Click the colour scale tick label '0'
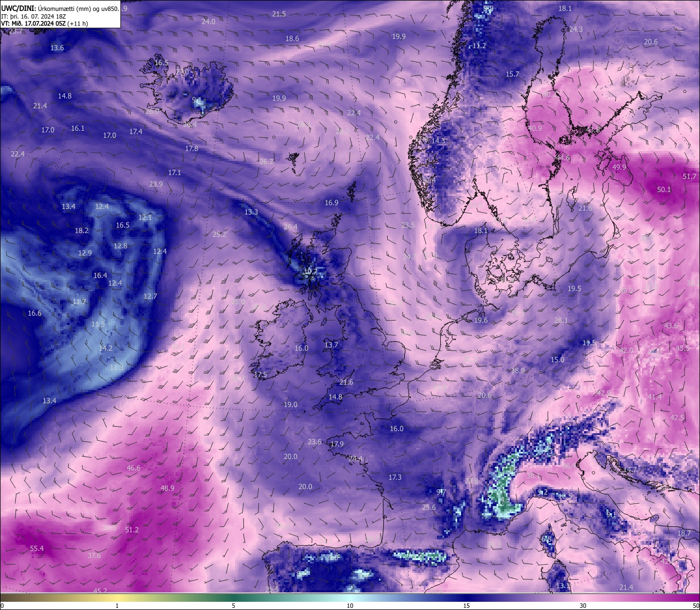Screen dimensions: 700x610 point(2,606)
